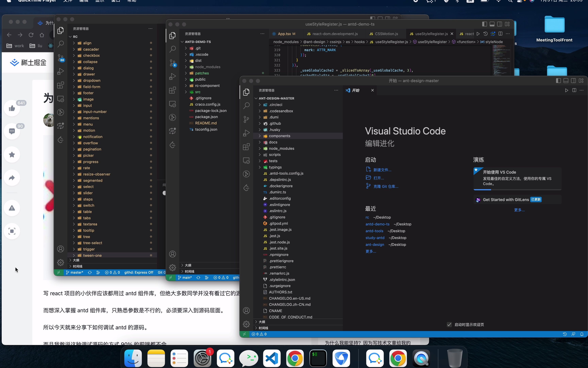This screenshot has width=588, height=368.
Task: Collapse the ANT-DESIGN-MASTER root section
Action: coord(298,98)
